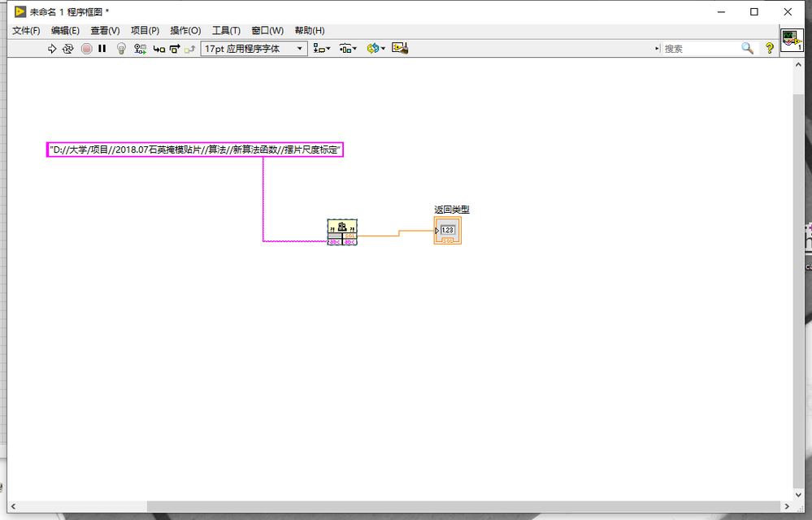Click vertical scrollbar down arrow
This screenshot has height=520, width=812.
pos(798,495)
